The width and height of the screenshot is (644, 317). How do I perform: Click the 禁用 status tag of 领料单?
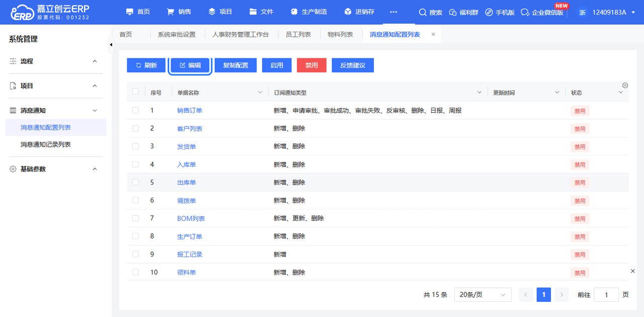point(580,273)
